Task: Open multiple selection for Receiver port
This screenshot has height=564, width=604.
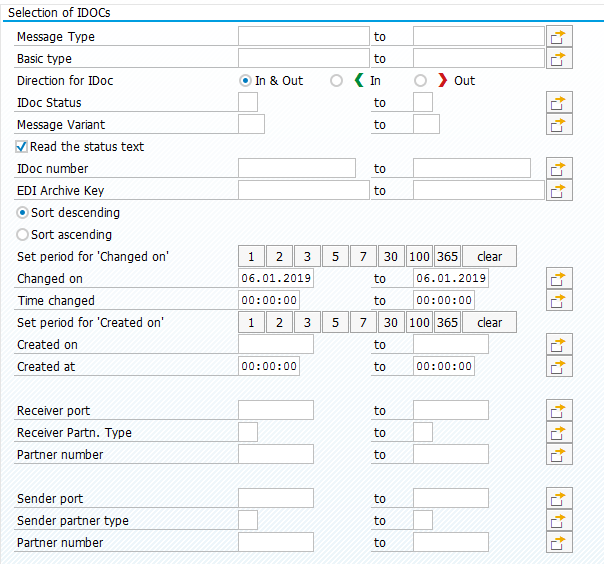Action: pos(559,410)
